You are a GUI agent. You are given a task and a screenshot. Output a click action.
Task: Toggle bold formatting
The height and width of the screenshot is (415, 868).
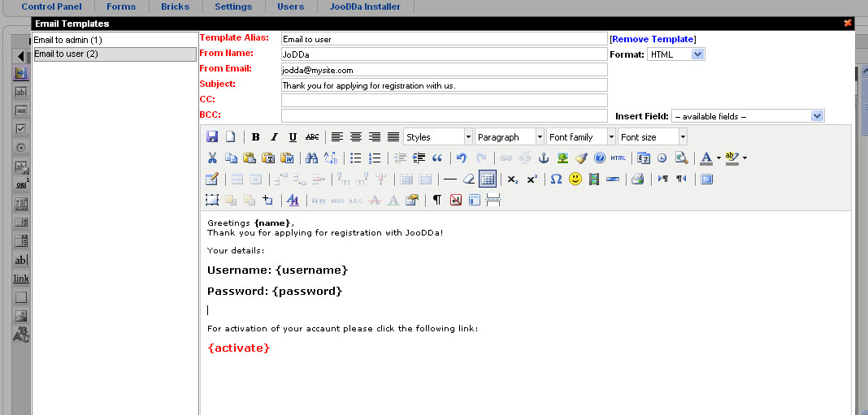pos(255,136)
